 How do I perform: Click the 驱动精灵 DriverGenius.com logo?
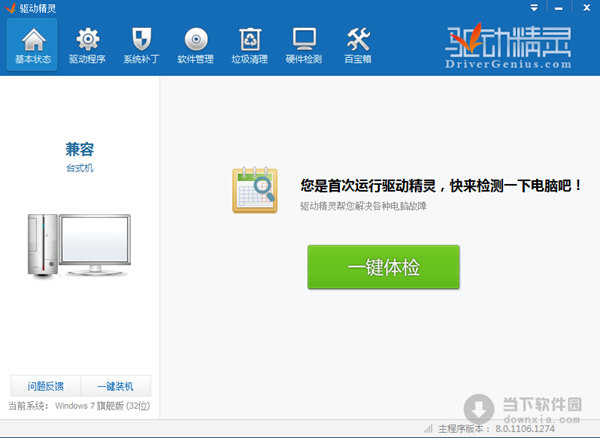pyautogui.click(x=508, y=46)
